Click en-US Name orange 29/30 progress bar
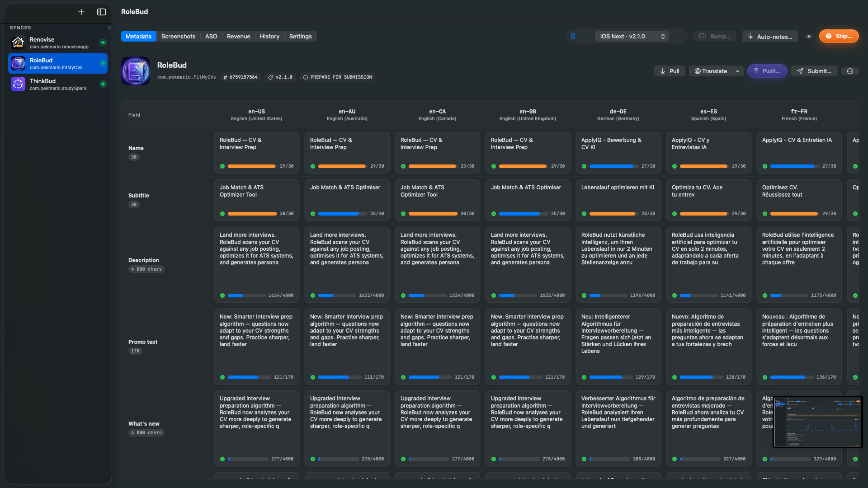This screenshot has width=868, height=488. (252, 166)
